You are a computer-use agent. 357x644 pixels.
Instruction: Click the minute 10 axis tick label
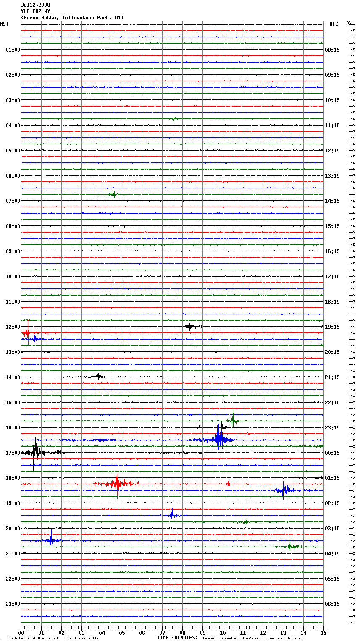(x=223, y=633)
